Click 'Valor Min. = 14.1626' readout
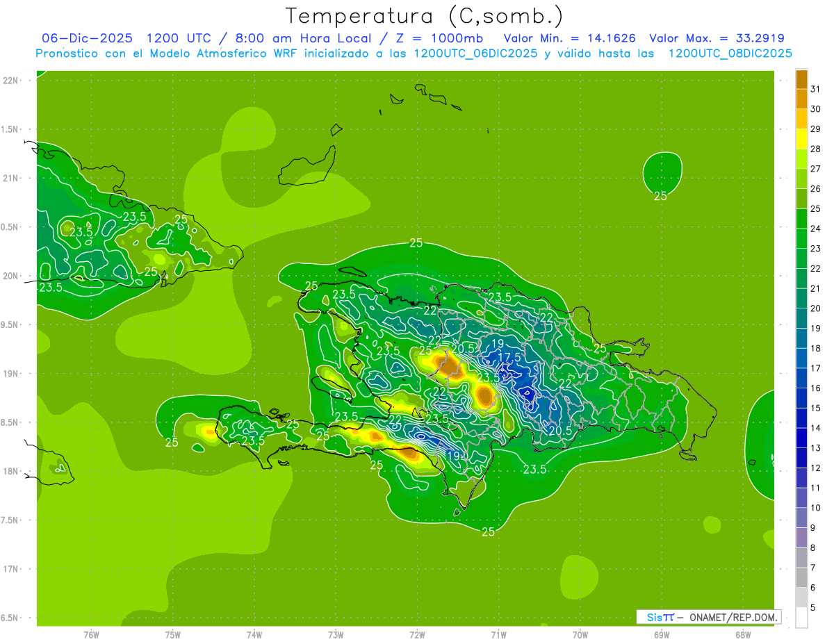Image resolution: width=834 pixels, height=644 pixels. (x=570, y=38)
